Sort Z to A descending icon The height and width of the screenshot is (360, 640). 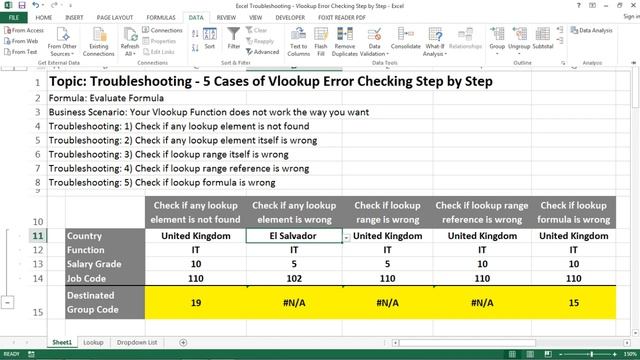pos(195,48)
